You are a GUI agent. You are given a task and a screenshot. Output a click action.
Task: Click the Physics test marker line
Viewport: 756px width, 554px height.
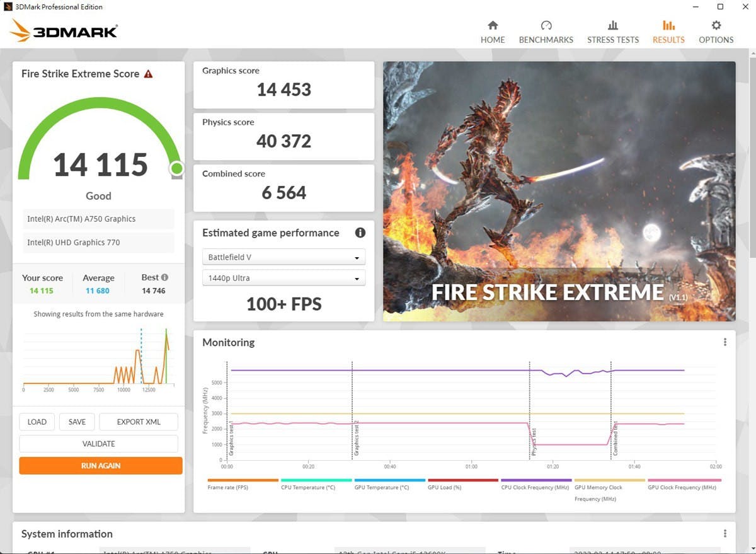point(530,410)
